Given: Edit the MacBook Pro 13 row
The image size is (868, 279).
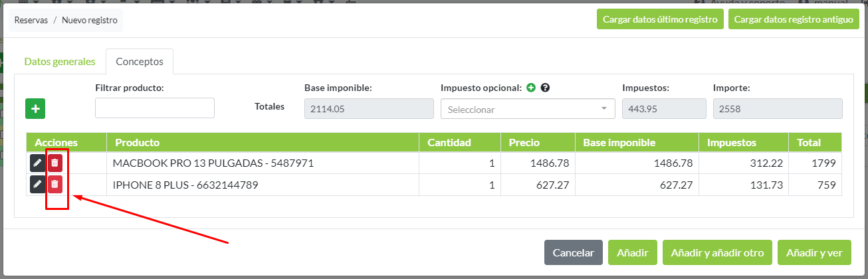Looking at the screenshot, I should tap(37, 163).
